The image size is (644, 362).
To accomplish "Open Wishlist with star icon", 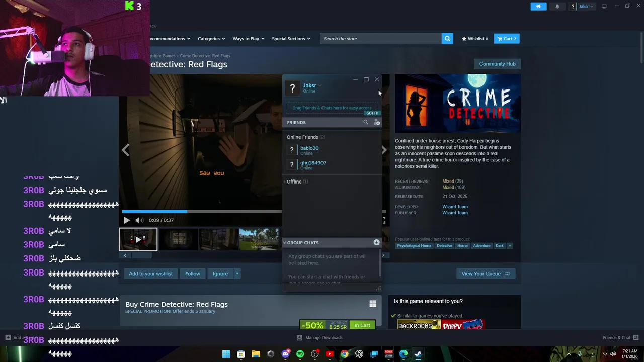I will (475, 39).
